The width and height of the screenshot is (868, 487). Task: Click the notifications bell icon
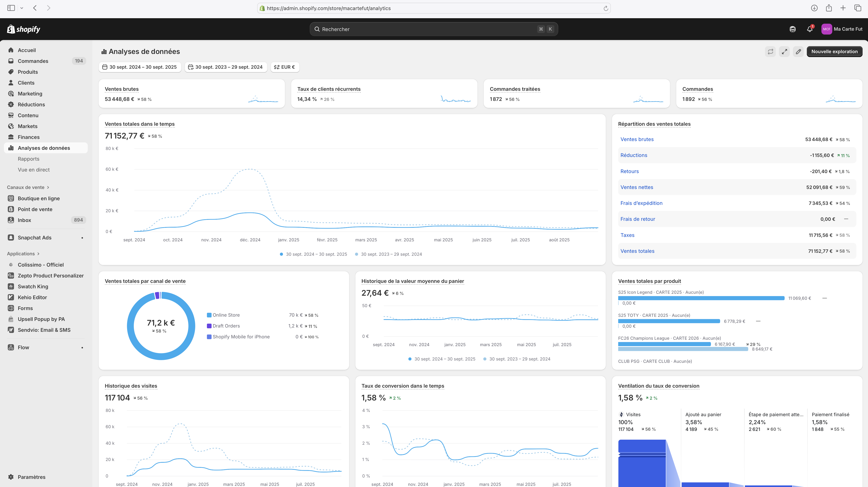[809, 29]
